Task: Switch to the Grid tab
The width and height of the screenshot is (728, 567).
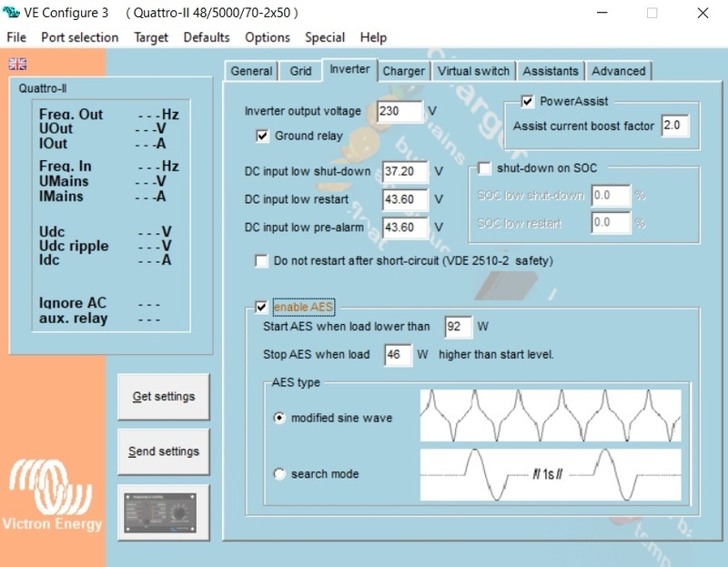Action: 300,71
